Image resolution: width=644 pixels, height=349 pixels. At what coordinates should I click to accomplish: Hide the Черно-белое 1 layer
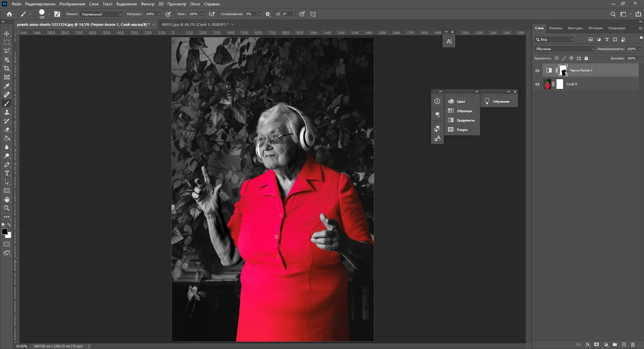[537, 70]
